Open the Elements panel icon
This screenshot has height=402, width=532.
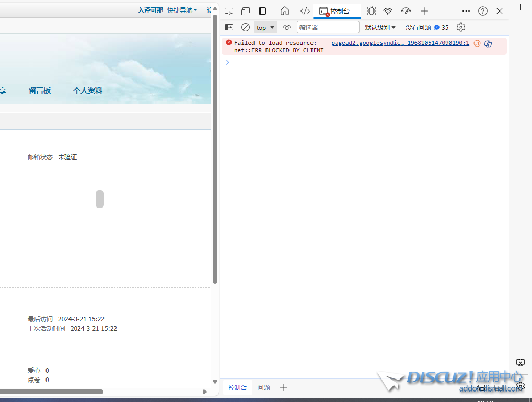pos(305,11)
